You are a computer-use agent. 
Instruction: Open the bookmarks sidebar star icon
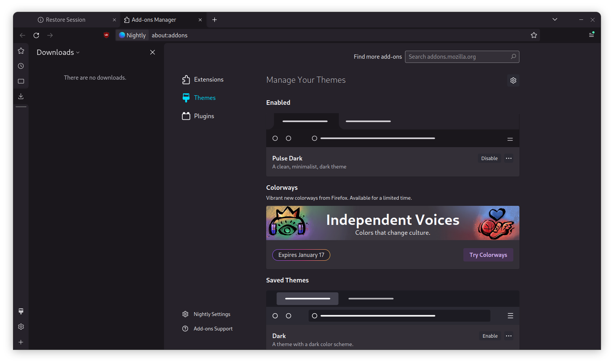(21, 51)
